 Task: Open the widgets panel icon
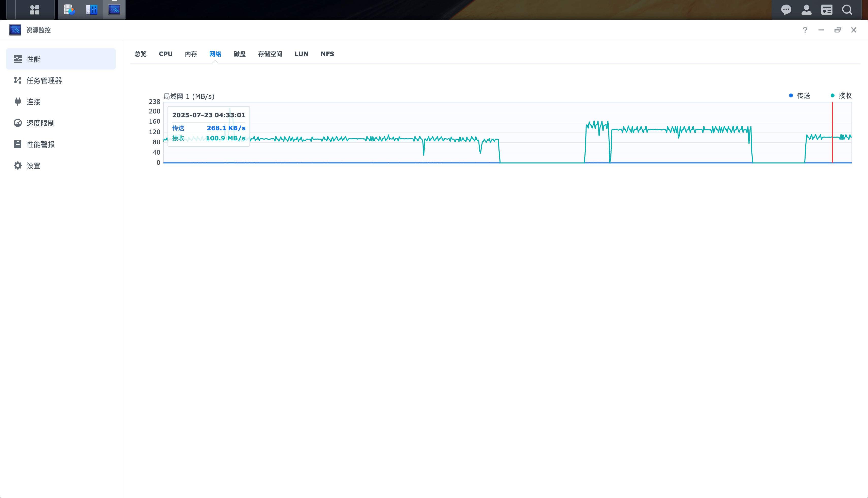827,10
